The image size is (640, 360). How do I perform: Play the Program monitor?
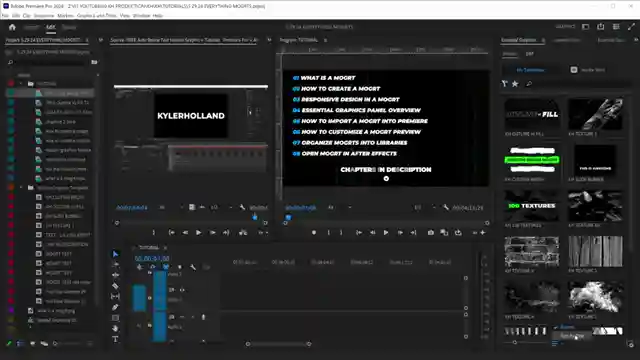tap(386, 233)
